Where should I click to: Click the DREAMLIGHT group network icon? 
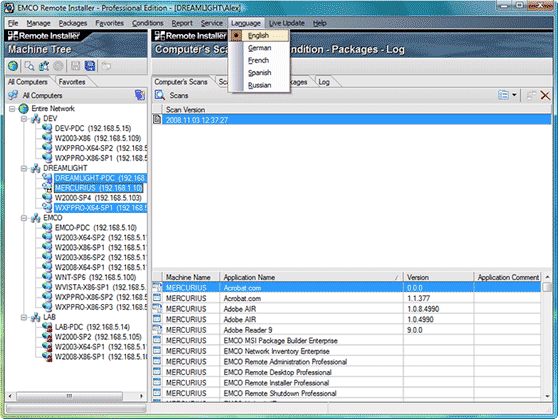coord(35,168)
